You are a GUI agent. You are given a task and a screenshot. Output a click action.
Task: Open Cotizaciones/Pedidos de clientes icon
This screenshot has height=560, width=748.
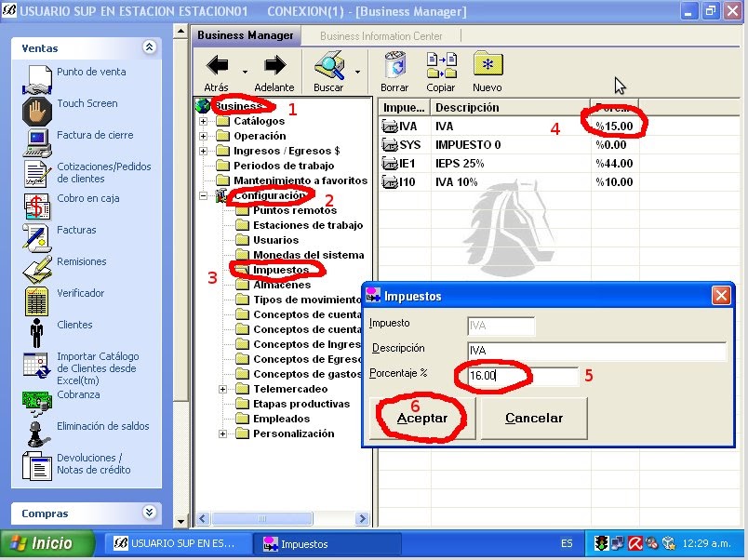pos(36,174)
